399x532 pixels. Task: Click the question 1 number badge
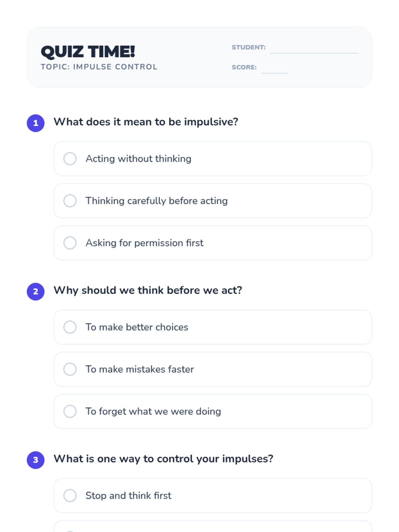(36, 123)
